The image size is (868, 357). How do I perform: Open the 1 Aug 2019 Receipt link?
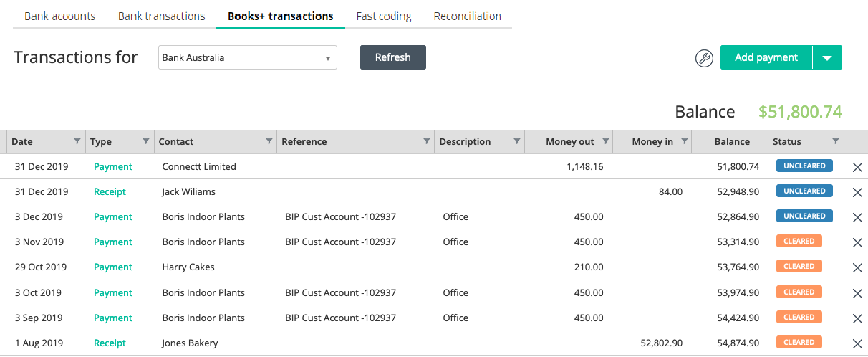coord(110,343)
